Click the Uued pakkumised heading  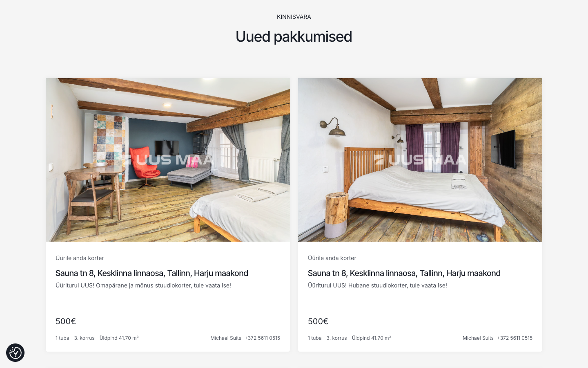(294, 37)
